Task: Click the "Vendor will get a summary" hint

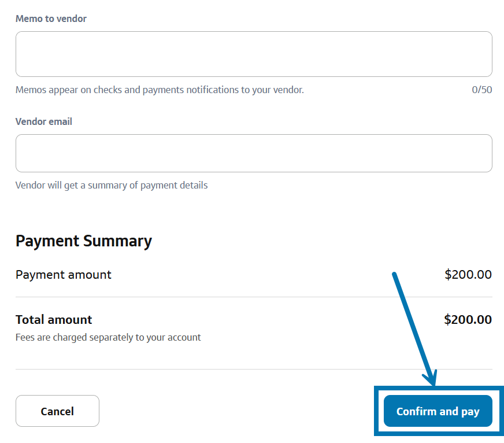Action: (x=112, y=185)
